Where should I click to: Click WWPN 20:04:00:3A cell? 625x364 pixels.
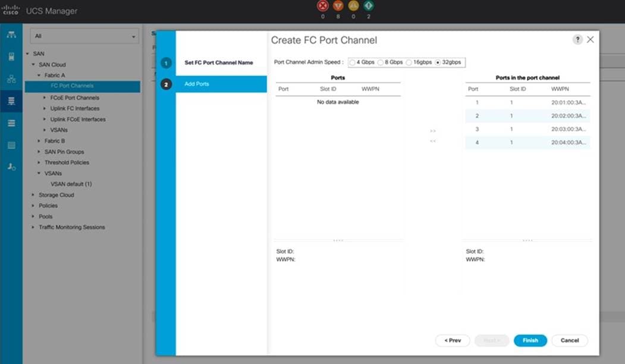click(569, 142)
